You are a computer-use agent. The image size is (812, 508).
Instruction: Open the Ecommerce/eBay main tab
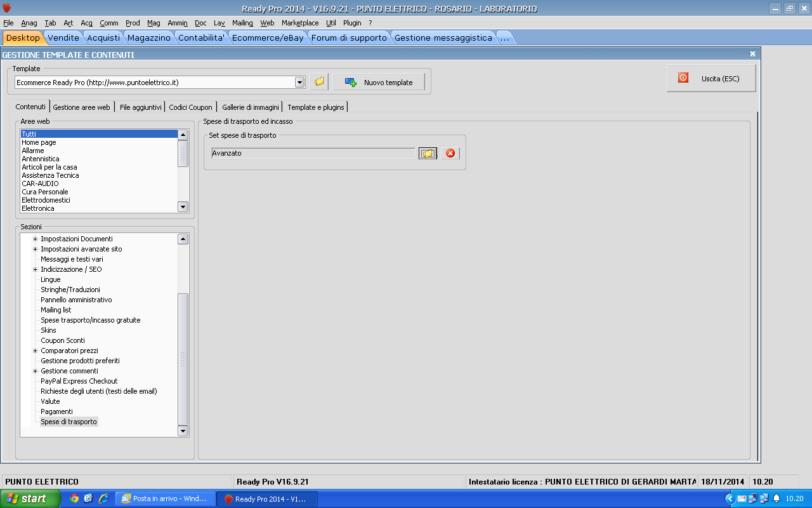(268, 37)
